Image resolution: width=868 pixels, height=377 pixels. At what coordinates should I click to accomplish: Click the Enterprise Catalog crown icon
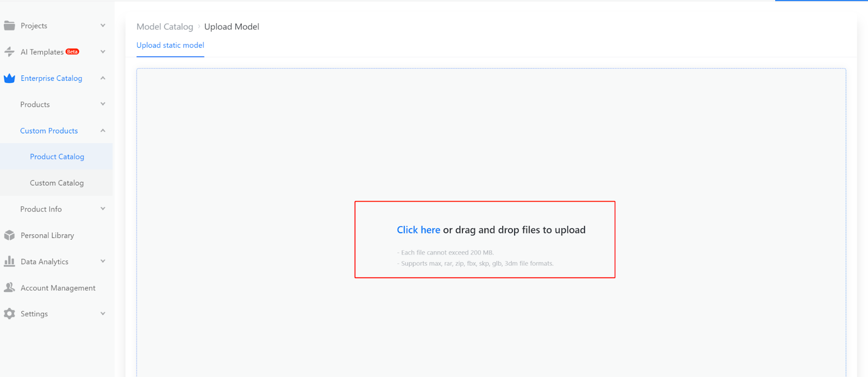tap(9, 78)
